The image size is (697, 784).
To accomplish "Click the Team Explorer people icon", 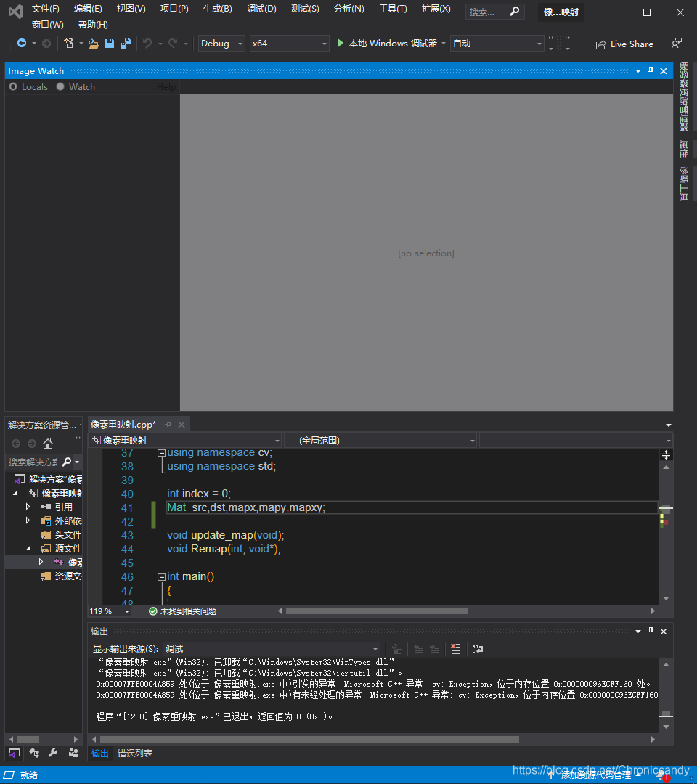I will 73,753.
